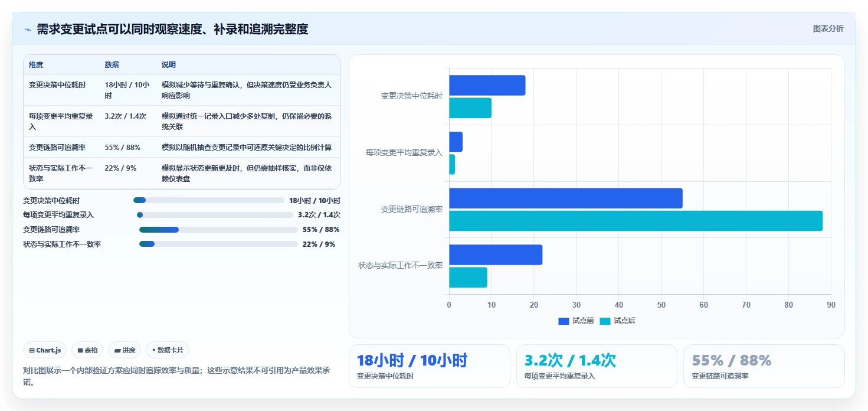Toggle the 试点后 legend item
This screenshot has width=868, height=411.
(617, 321)
